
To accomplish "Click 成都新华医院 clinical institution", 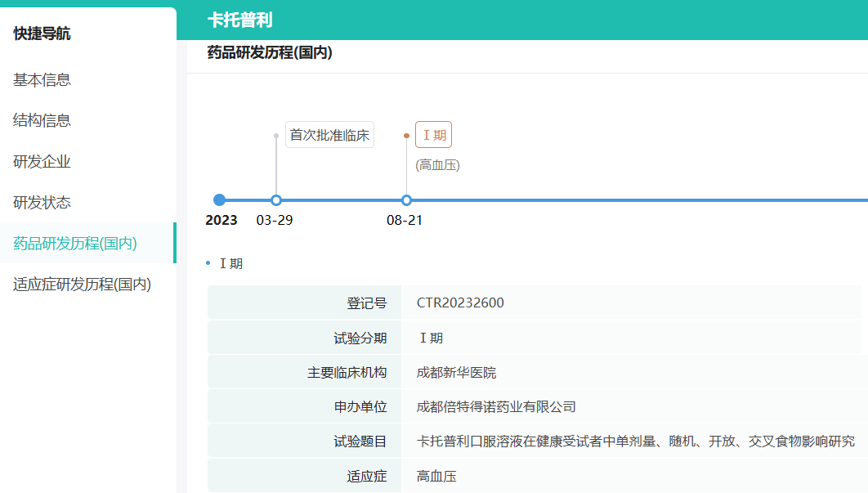I will click(x=456, y=373).
